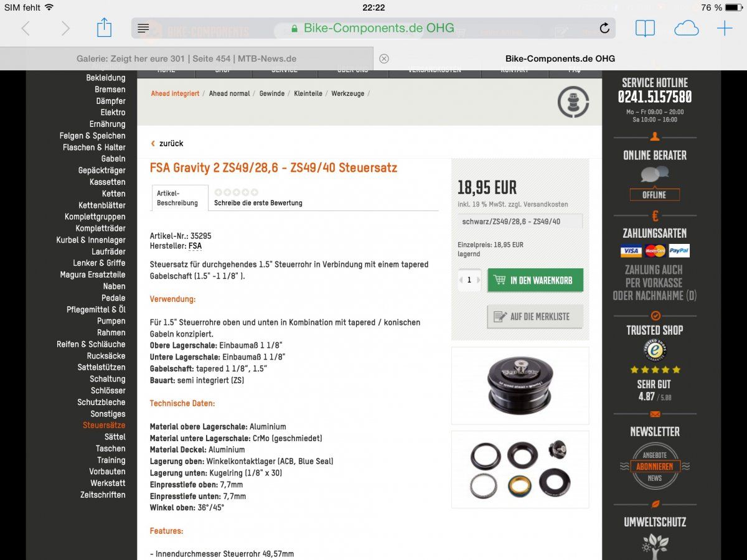Open the iCloud tabs cloud icon
The width and height of the screenshot is (747, 560).
[x=686, y=28]
